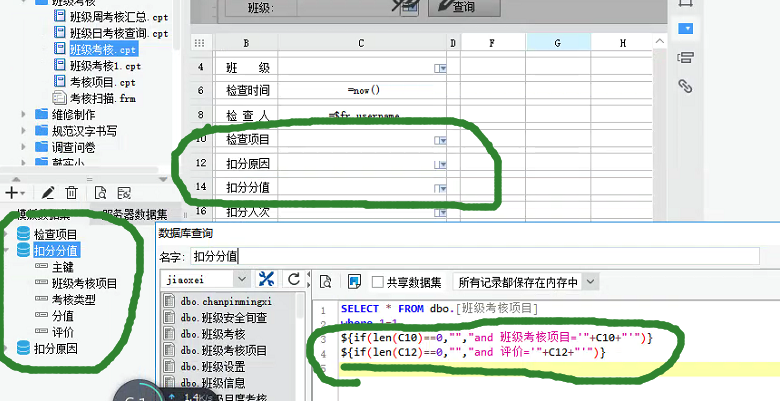The height and width of the screenshot is (401, 780).
Task: Select table dbo.班级信息
Action: click(213, 383)
